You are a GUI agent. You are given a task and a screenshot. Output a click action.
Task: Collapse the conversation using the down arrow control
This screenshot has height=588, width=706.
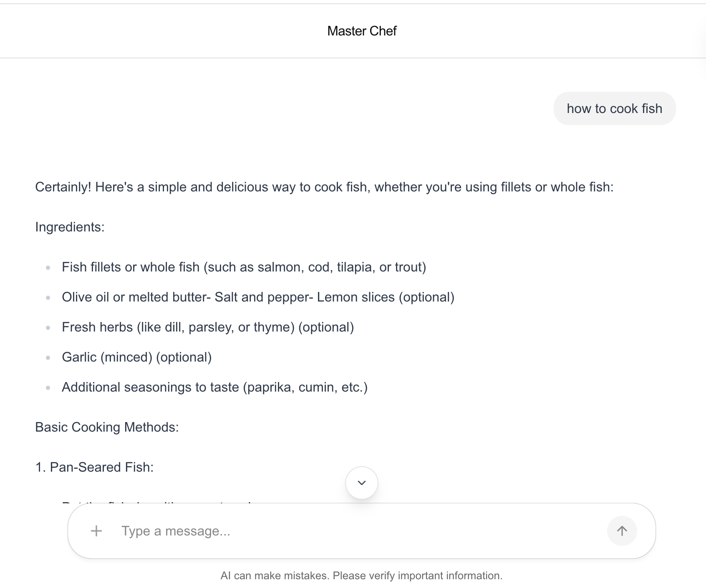[x=361, y=482]
